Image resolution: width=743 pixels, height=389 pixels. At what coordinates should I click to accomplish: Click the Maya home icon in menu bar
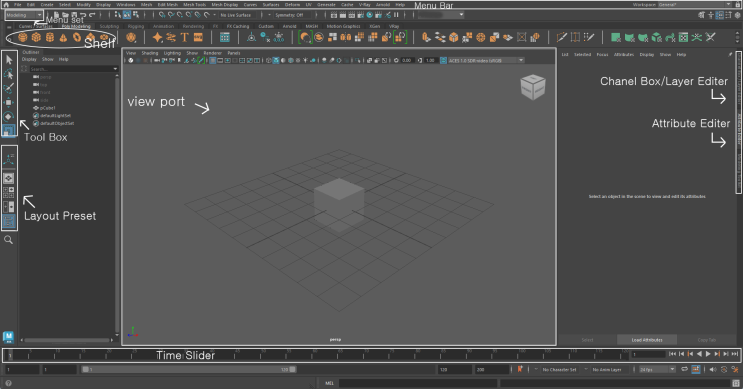(6, 5)
